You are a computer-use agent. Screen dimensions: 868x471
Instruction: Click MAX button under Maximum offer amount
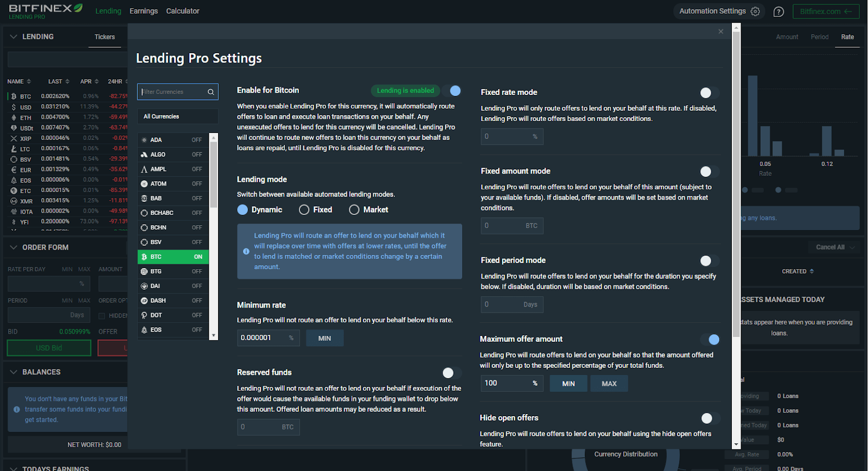[609, 384]
